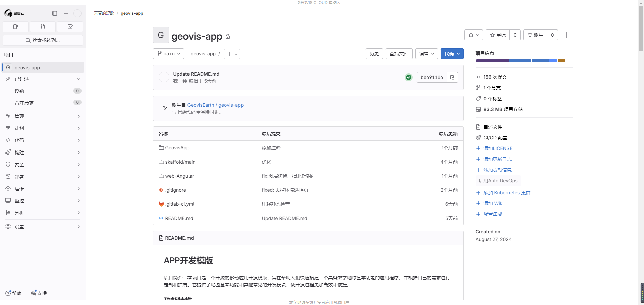
Task: Open the Update README.md commit title
Action: (196, 74)
